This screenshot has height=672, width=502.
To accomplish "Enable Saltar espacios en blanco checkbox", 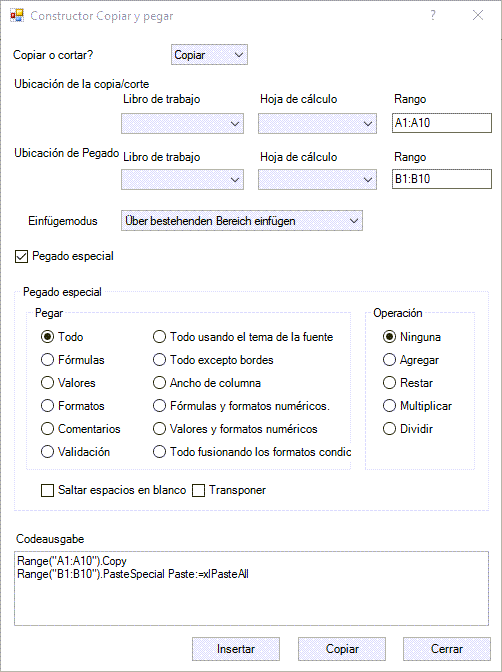I will click(x=48, y=490).
